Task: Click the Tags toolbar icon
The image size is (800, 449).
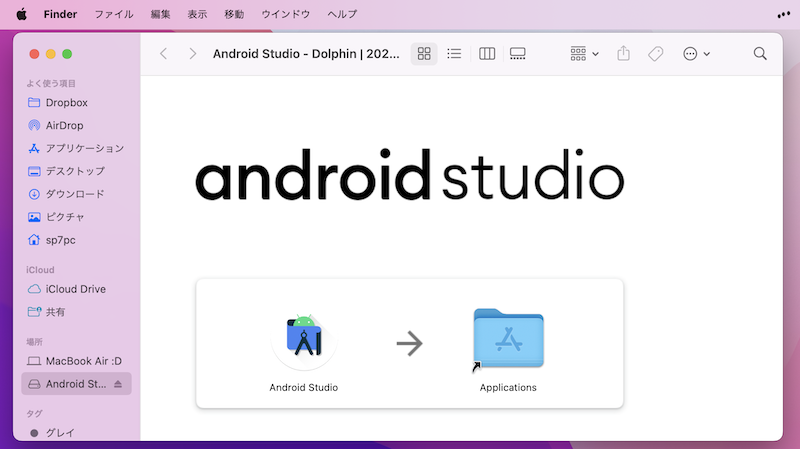Action: (656, 54)
